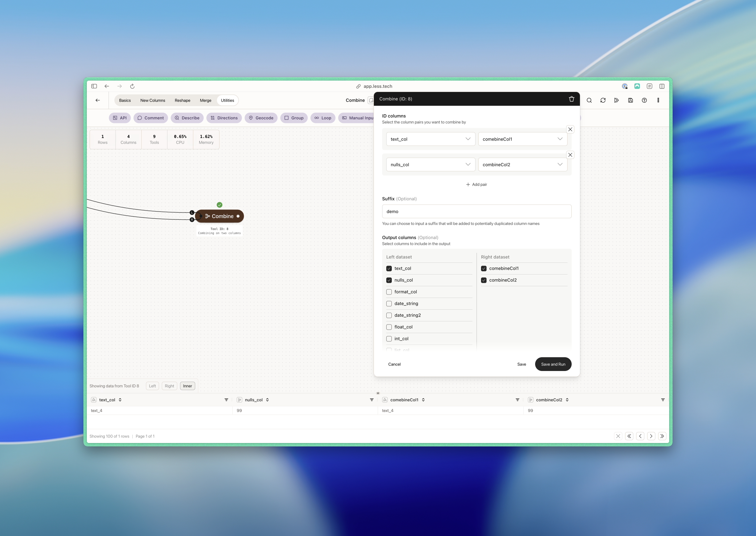
Task: Uncheck the text_col output column
Action: point(389,268)
